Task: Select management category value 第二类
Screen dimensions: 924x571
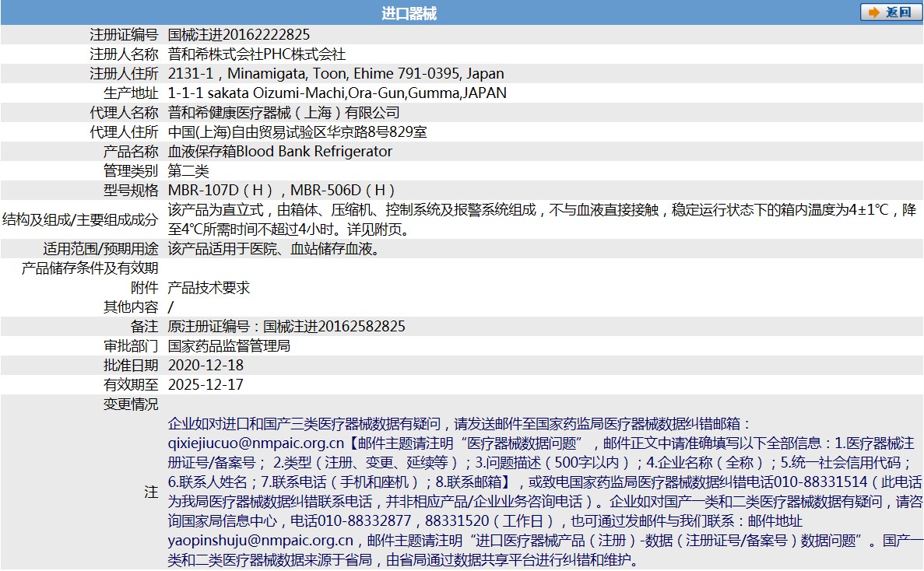Action: 188,170
